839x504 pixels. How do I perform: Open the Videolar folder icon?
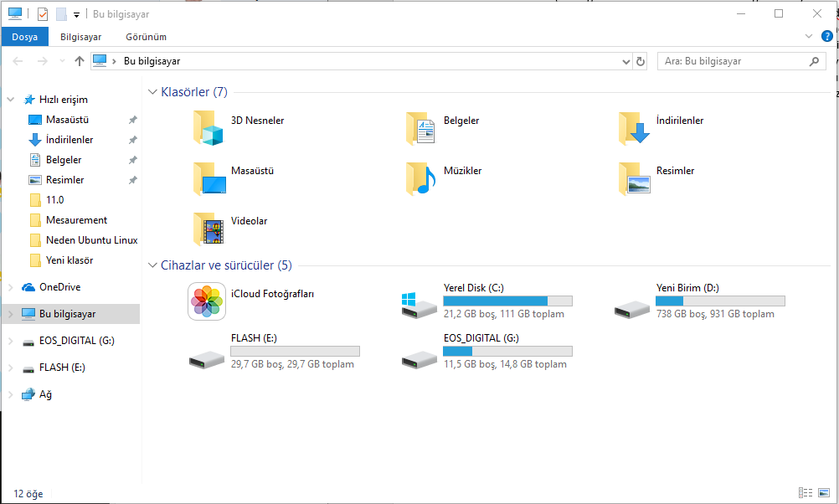208,229
